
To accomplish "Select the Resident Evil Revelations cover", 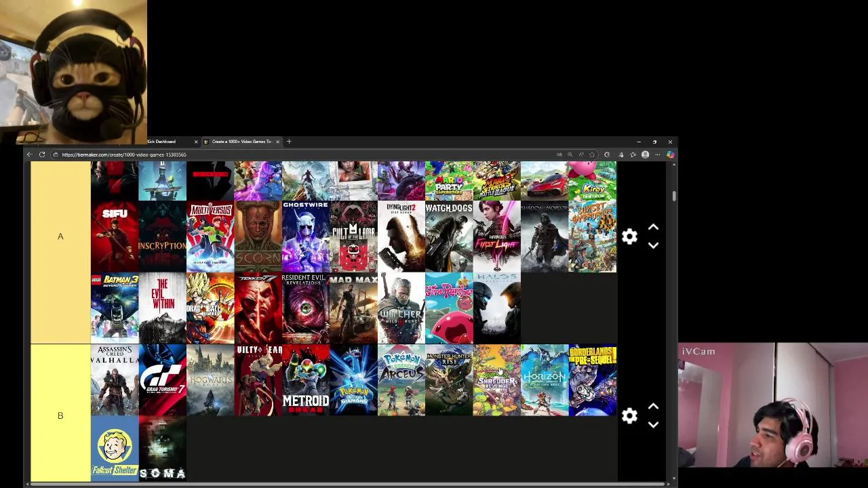I will click(306, 308).
